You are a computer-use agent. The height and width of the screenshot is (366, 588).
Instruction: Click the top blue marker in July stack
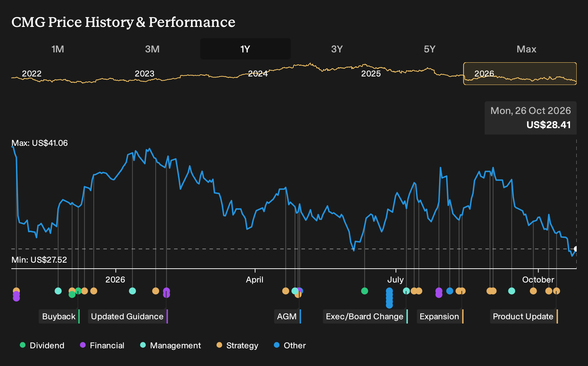tap(390, 291)
